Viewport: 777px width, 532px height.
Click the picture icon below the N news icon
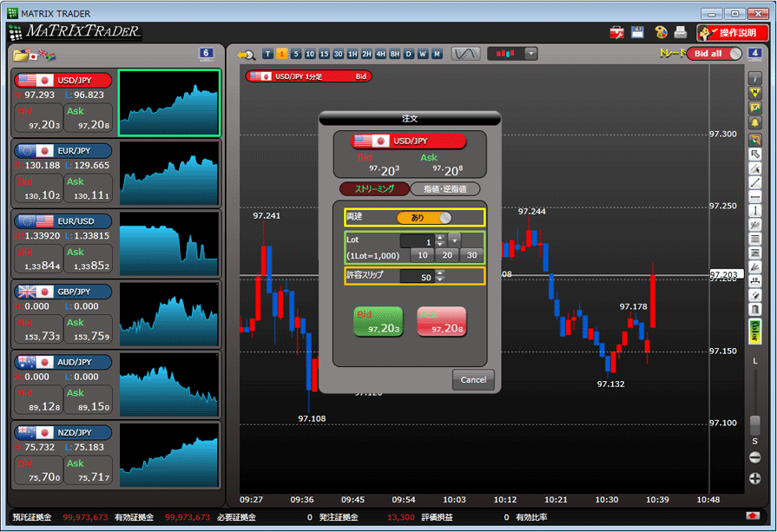[x=754, y=108]
